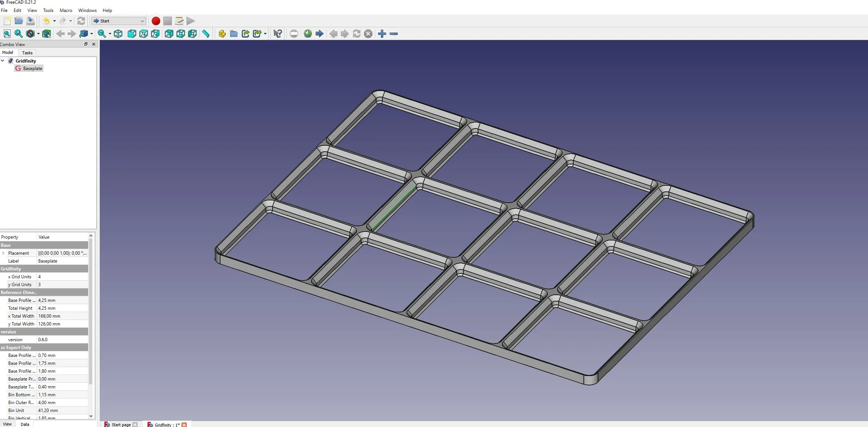Create a new empty document
Screen dimensions: 868x427
pyautogui.click(x=7, y=21)
